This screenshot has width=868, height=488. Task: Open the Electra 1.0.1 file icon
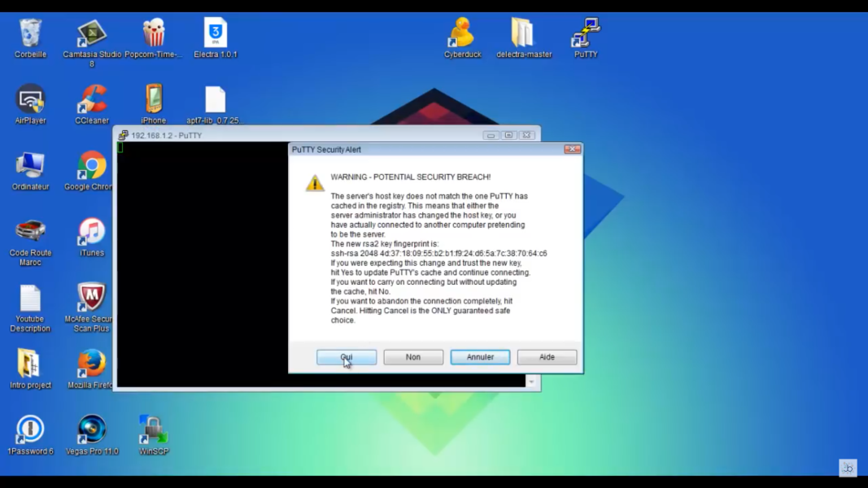[216, 35]
